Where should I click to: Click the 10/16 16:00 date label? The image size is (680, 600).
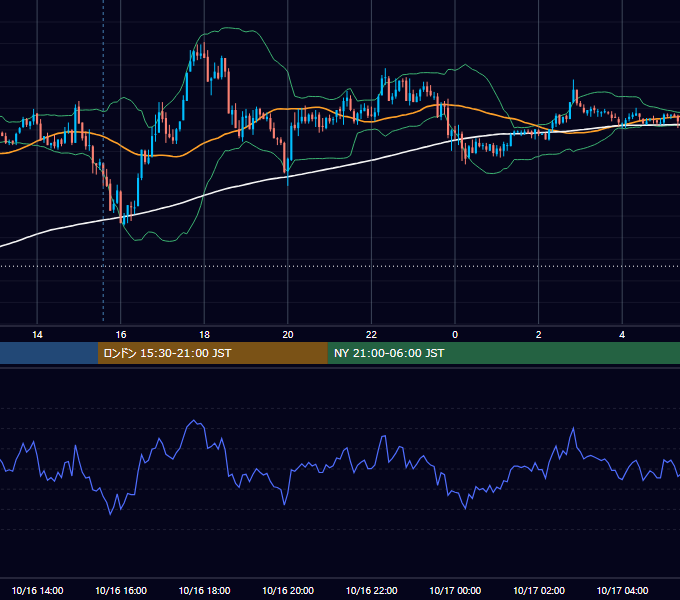point(121,590)
